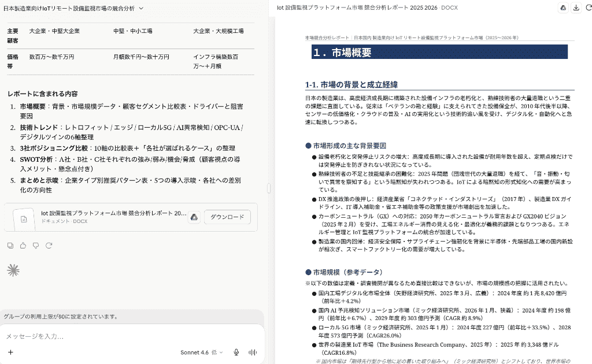Screen dimensions: 592x364
Task: Give thumbs down feedback on response
Action: (x=36, y=246)
